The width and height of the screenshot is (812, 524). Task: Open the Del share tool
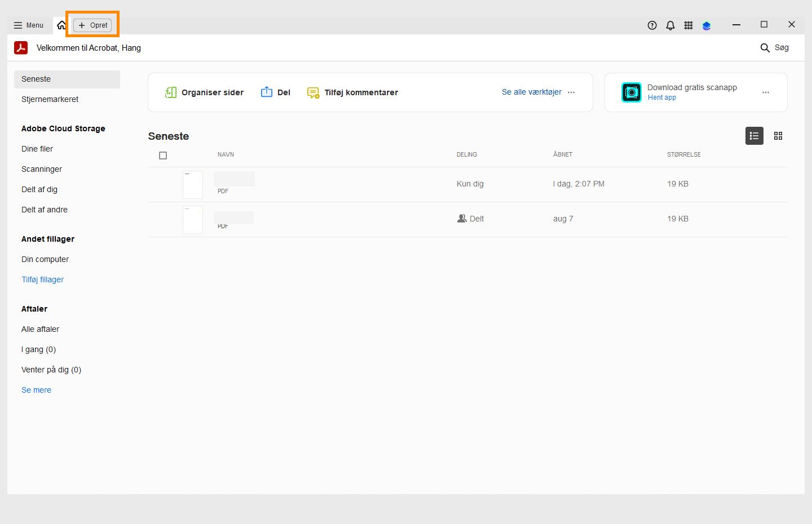pos(276,92)
